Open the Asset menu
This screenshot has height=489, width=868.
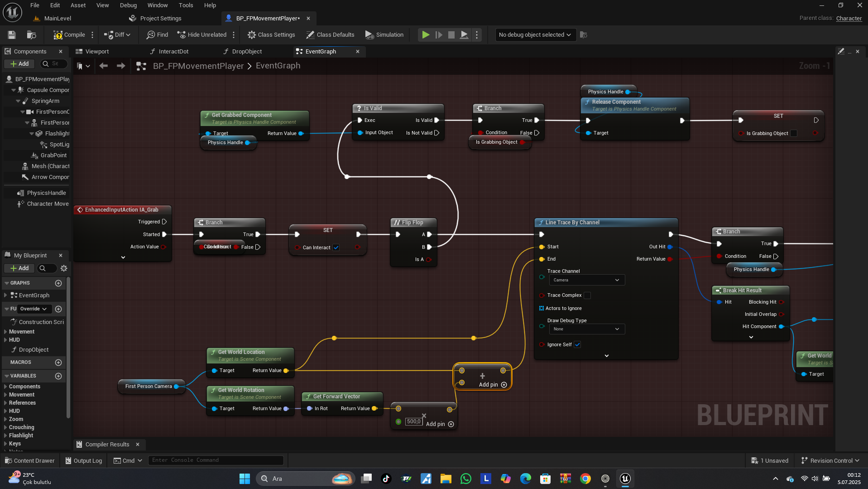(x=78, y=5)
